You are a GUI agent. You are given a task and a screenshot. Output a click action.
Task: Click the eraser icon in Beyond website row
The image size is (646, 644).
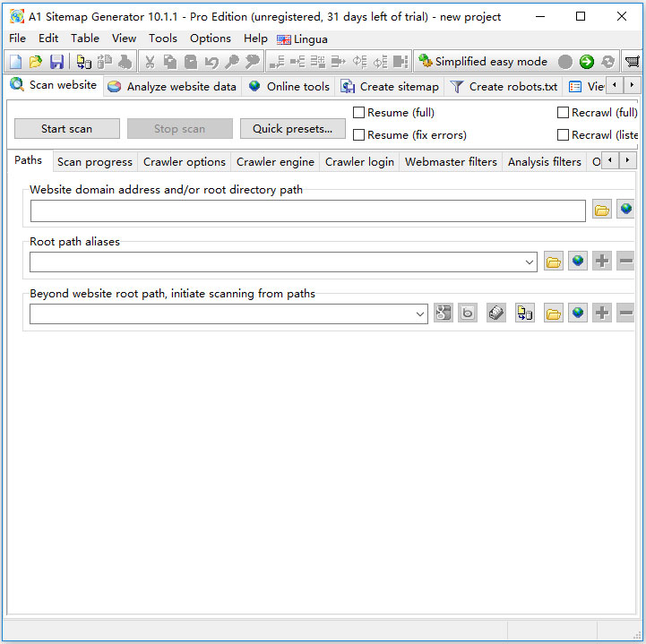(496, 313)
